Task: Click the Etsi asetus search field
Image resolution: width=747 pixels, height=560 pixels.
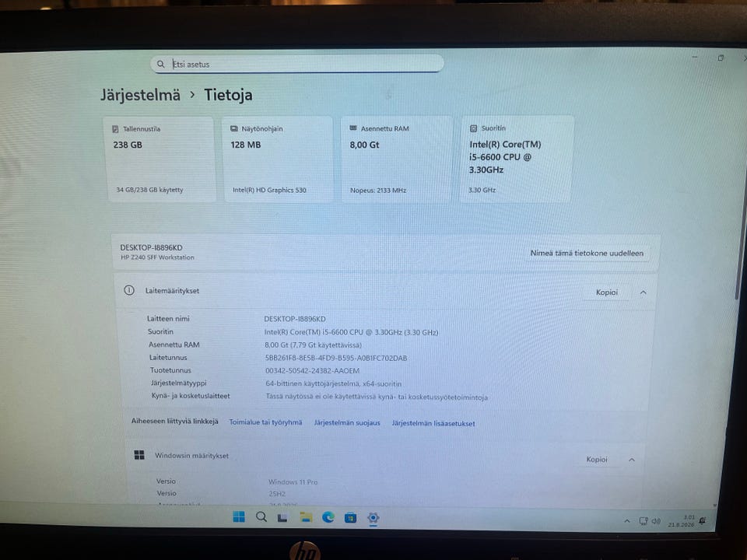Action: point(297,64)
